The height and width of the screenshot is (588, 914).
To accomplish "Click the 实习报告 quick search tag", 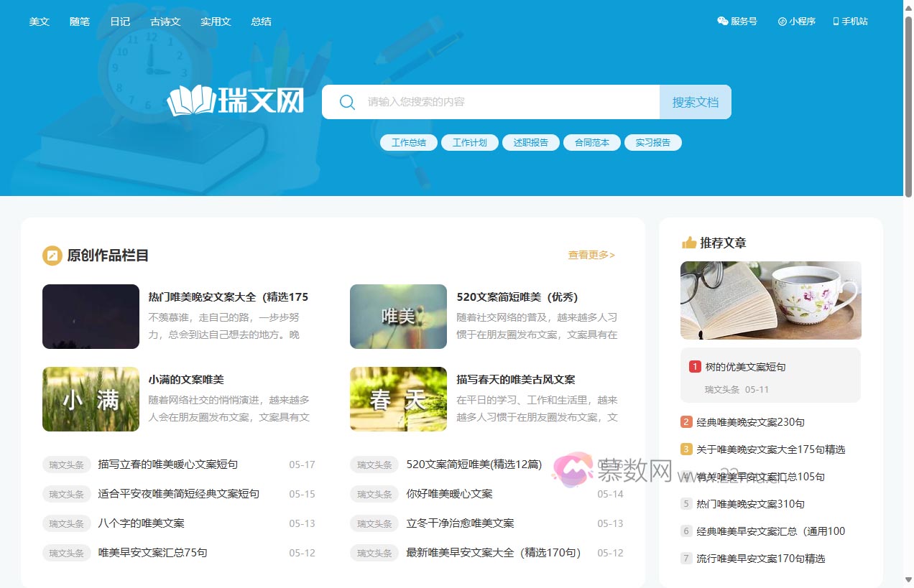I will [652, 142].
